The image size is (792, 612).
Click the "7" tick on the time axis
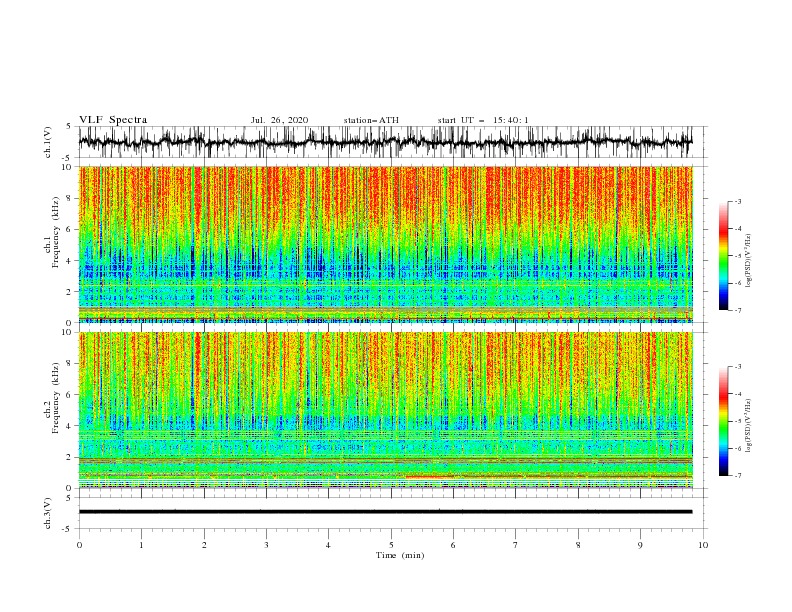(x=516, y=545)
